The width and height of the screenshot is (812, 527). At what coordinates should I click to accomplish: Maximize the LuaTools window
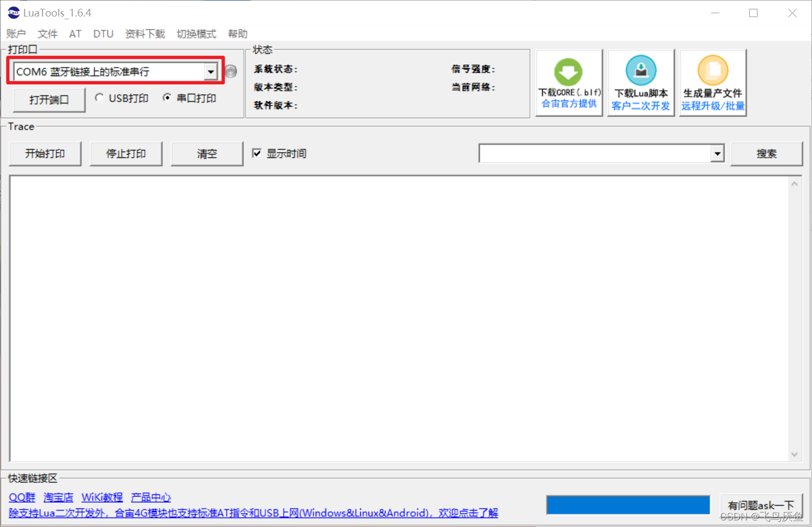click(754, 13)
